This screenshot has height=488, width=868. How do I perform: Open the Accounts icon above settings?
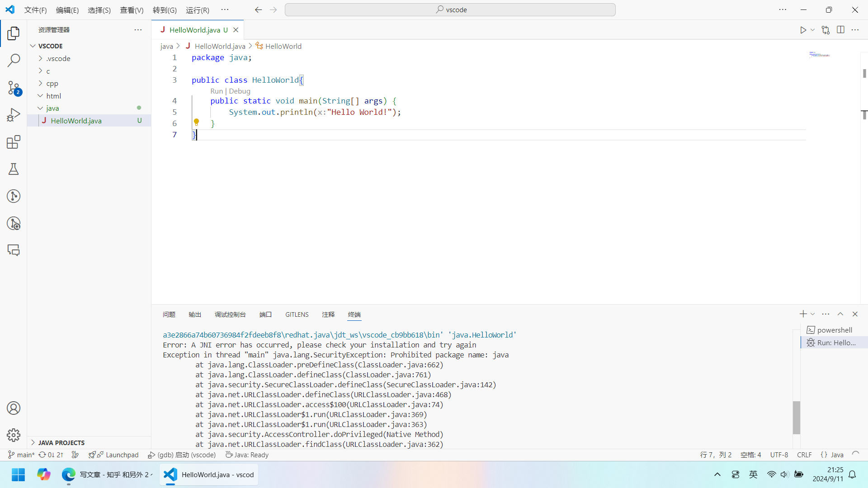click(14, 408)
